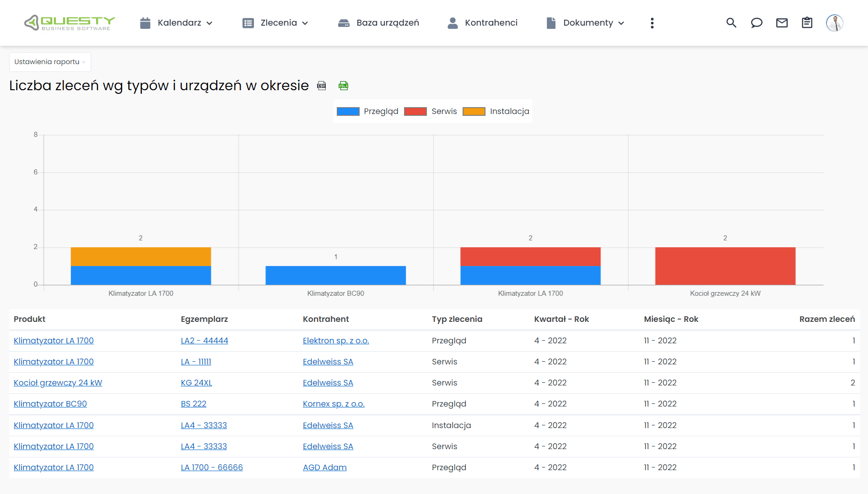The image size is (868, 494).
Task: Open search with the magnifier icon
Action: click(x=731, y=23)
